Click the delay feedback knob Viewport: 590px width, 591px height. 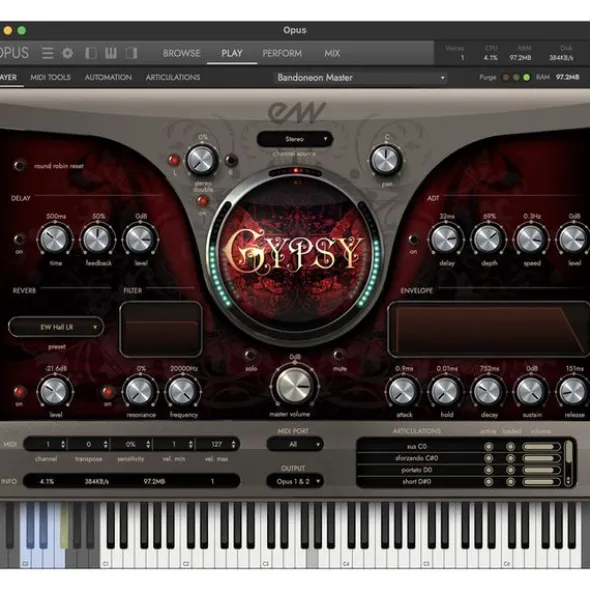point(98,239)
